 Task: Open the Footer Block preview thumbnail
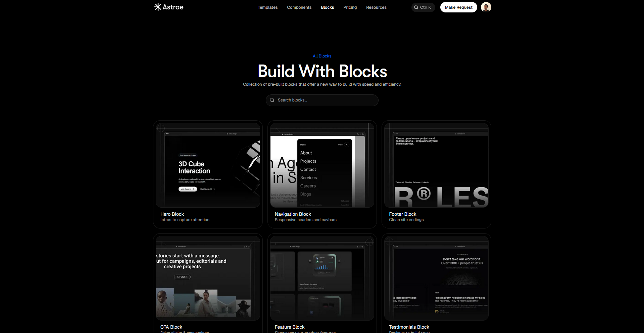[436, 165]
